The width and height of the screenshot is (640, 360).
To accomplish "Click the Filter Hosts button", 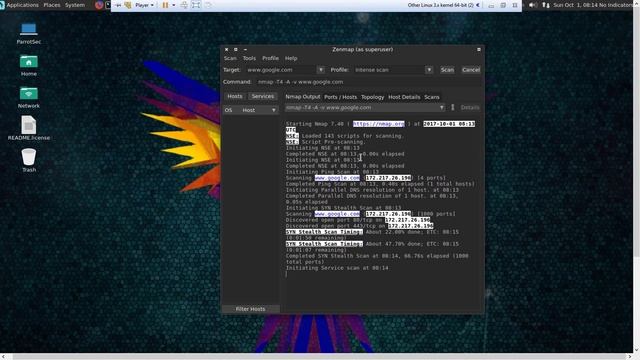I will (x=250, y=309).
